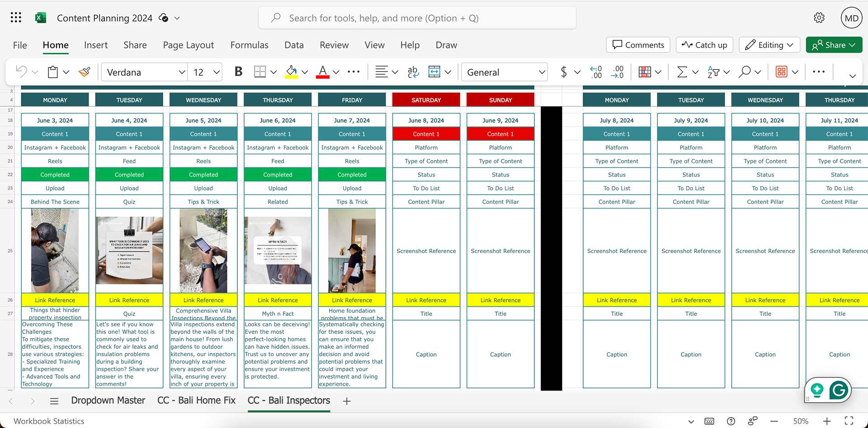Click the Paste clipboard icon
Viewport: 868px width, 428px height.
click(53, 72)
